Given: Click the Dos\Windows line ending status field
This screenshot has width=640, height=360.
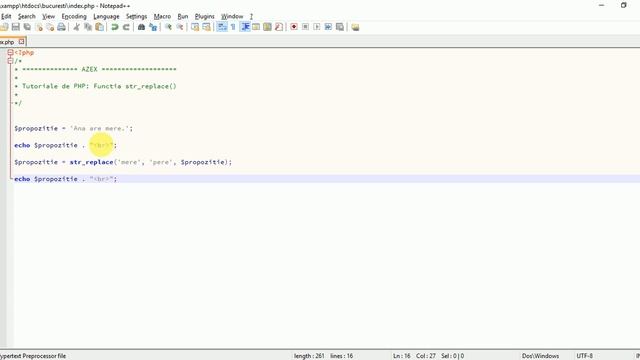Looking at the screenshot, I should click(x=540, y=356).
